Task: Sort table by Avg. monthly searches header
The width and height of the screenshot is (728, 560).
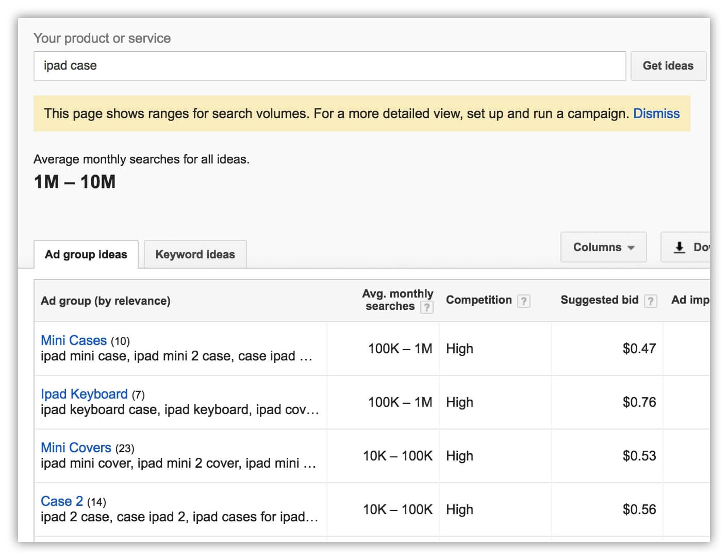Action: [397, 294]
